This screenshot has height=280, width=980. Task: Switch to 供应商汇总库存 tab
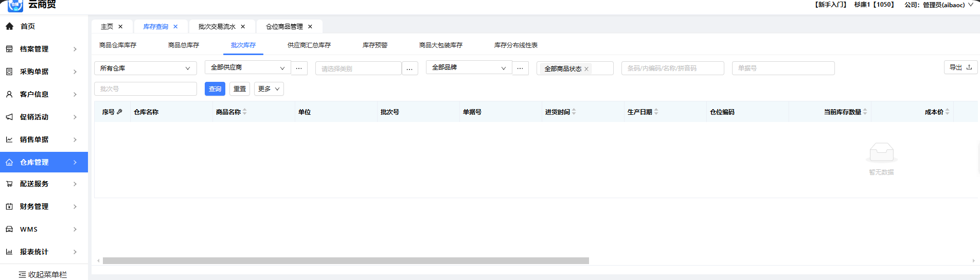click(x=309, y=45)
